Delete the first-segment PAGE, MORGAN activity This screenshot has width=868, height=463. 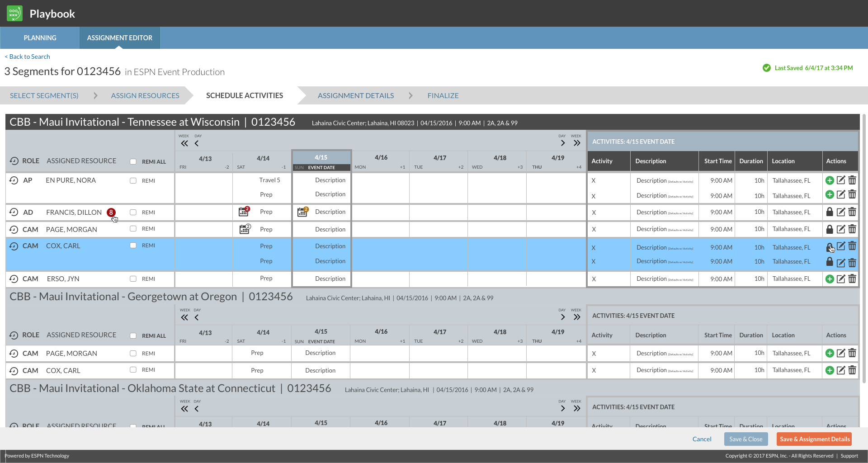pyautogui.click(x=852, y=229)
